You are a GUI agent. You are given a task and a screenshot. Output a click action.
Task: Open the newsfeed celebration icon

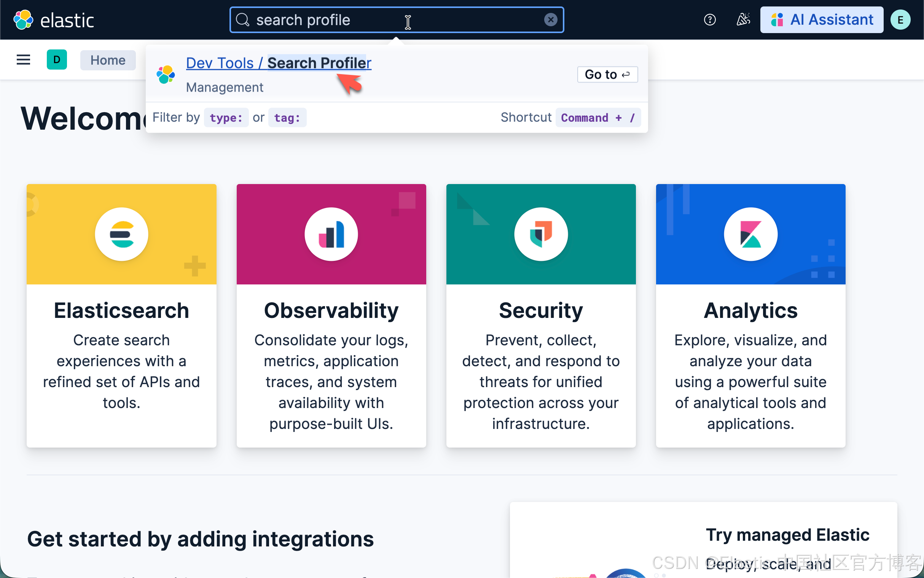(743, 19)
